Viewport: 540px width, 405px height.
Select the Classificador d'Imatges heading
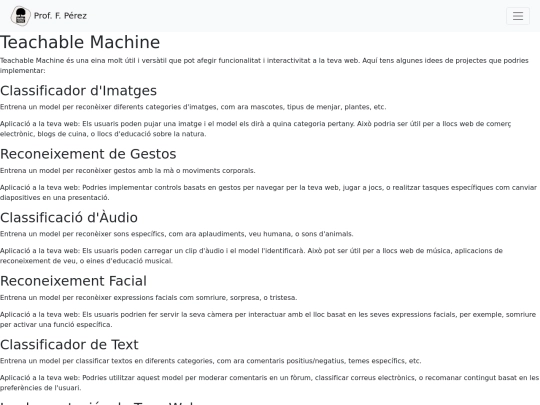pyautogui.click(x=79, y=91)
